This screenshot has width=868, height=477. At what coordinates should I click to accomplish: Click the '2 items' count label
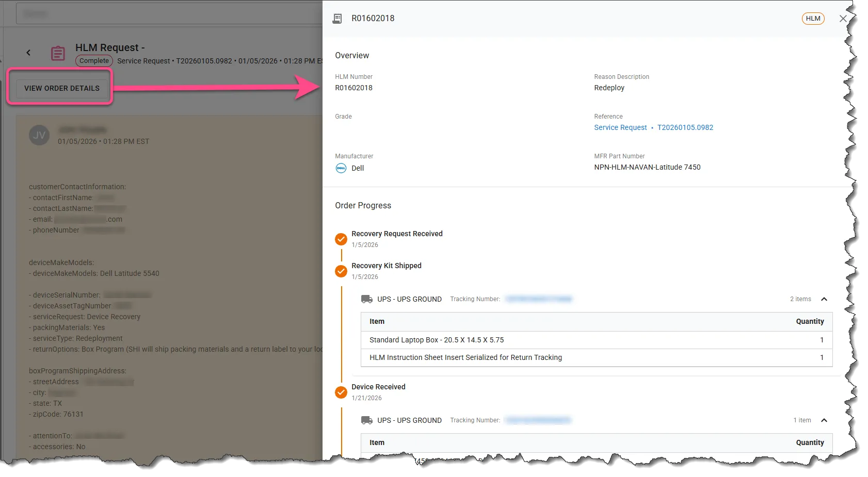[x=800, y=299]
